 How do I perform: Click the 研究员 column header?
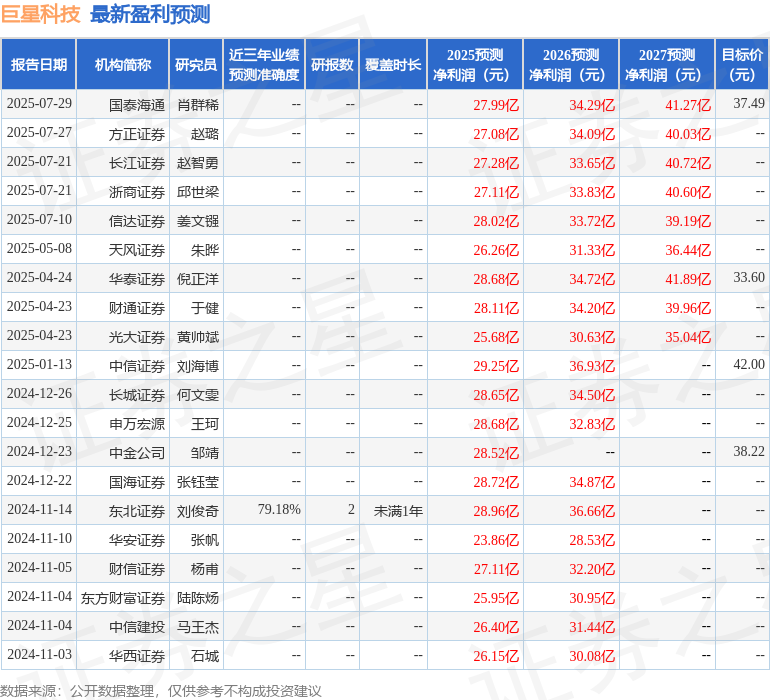[196, 64]
